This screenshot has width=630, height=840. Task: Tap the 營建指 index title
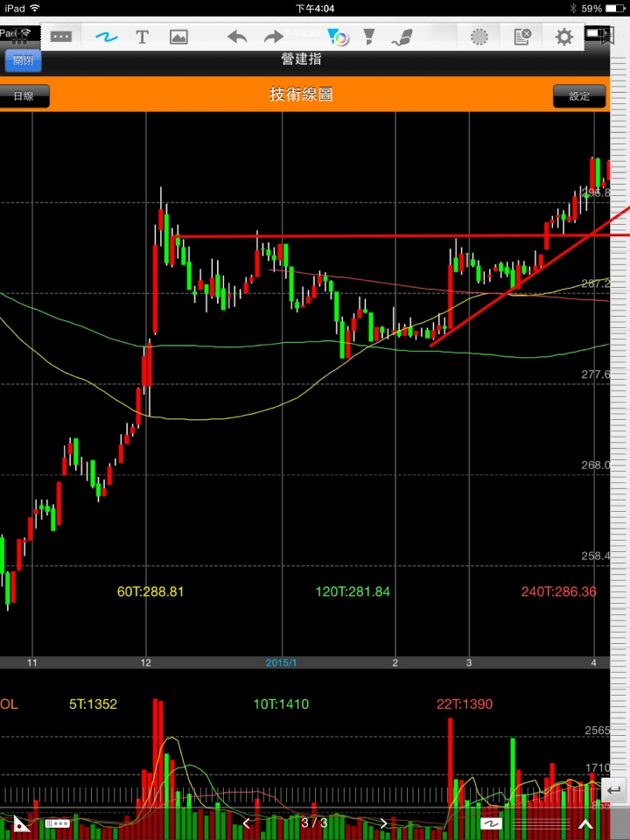302,59
